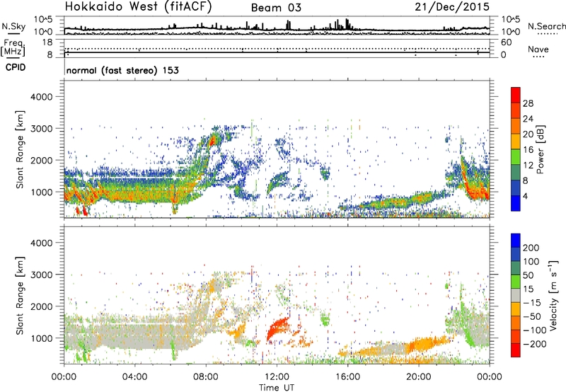Image resolution: width=566 pixels, height=392 pixels.
Task: Click the orange velocity band near 20:00
Action: tap(426, 344)
